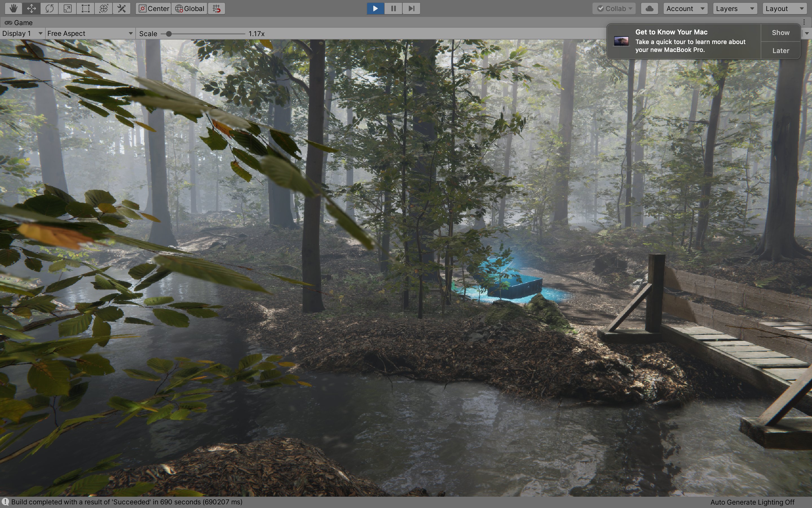Click the notification MacBook thumbnail
Screen dimensions: 812x508
pyautogui.click(x=621, y=41)
